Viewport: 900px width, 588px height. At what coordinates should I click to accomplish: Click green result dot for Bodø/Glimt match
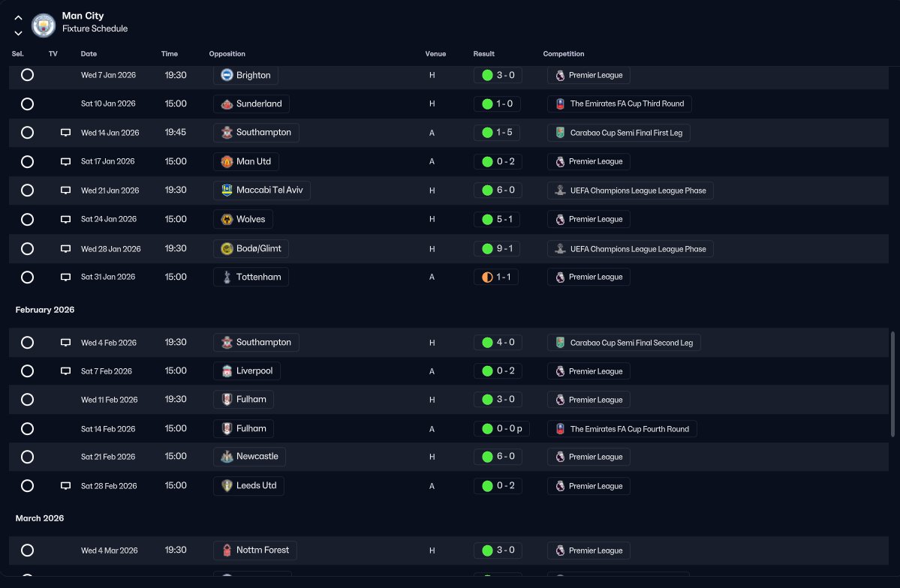pyautogui.click(x=487, y=248)
